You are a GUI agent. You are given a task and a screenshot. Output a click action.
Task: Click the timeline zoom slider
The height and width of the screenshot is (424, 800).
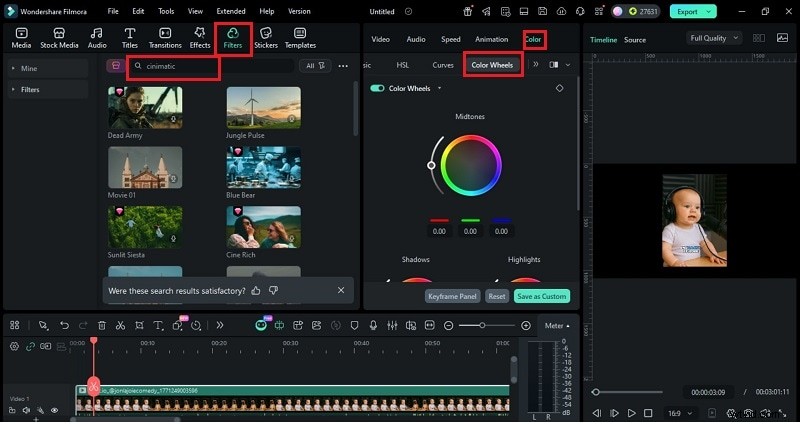click(483, 325)
